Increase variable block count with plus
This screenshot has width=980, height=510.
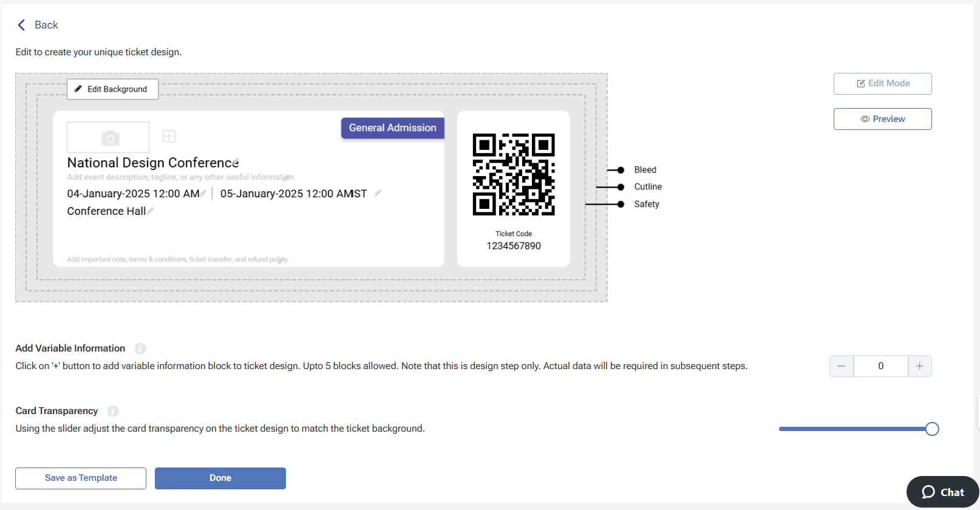coord(920,366)
